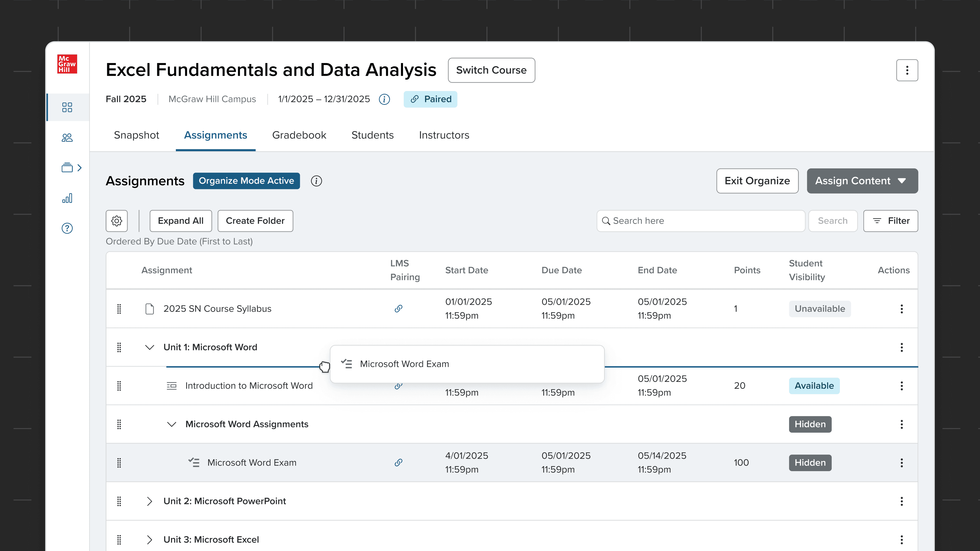Click the Search here input field

[x=704, y=221]
